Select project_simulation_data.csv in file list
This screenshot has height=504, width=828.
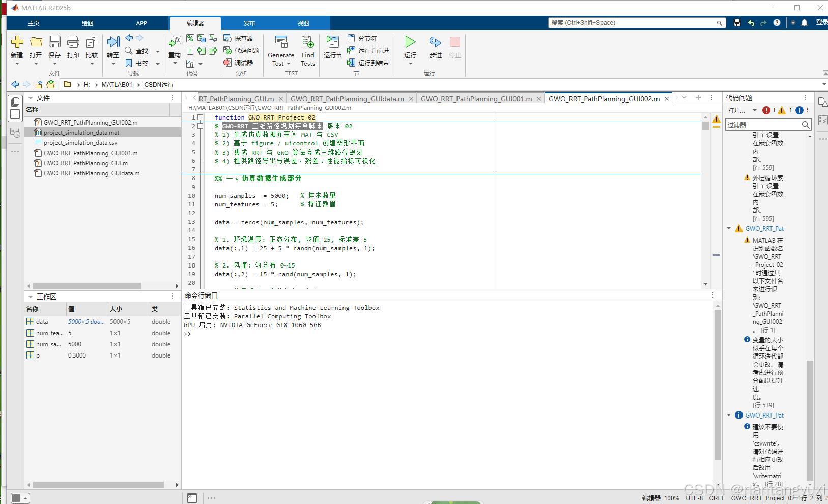[x=80, y=143]
